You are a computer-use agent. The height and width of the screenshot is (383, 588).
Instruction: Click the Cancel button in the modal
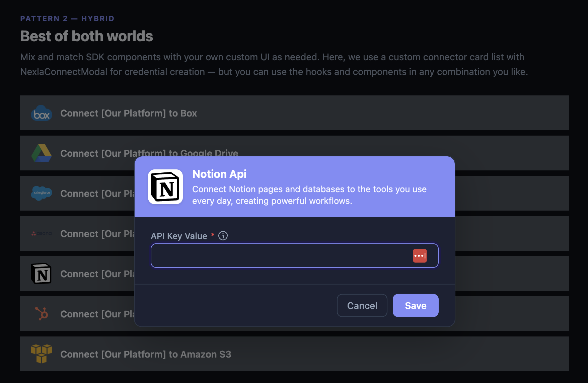[362, 305]
